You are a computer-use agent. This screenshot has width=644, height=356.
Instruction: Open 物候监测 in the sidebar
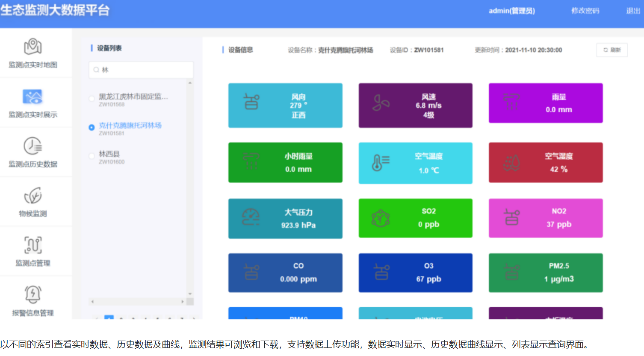[x=33, y=202]
